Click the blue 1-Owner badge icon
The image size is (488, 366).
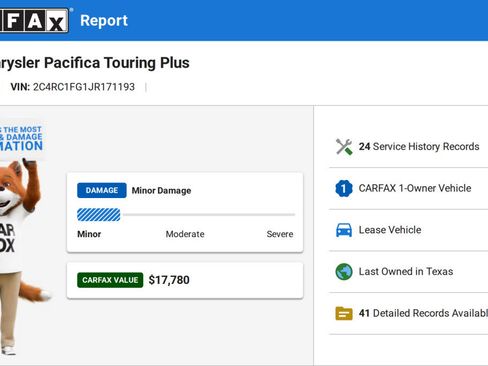(344, 188)
